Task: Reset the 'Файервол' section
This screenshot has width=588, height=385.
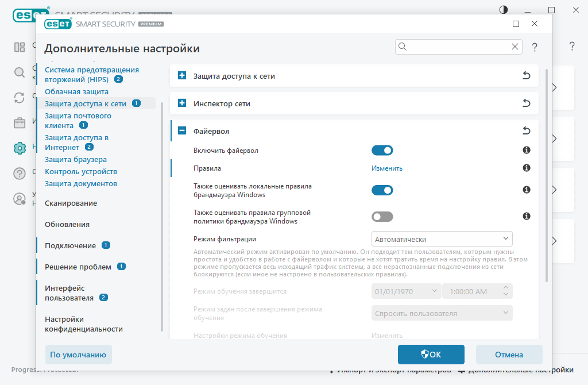Action: pyautogui.click(x=527, y=130)
